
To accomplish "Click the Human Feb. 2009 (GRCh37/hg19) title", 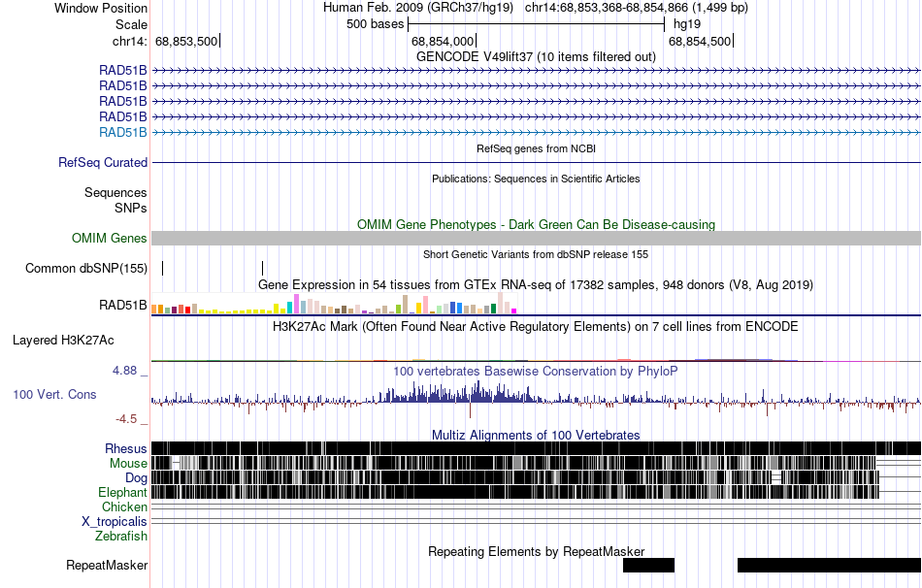I will [418, 8].
